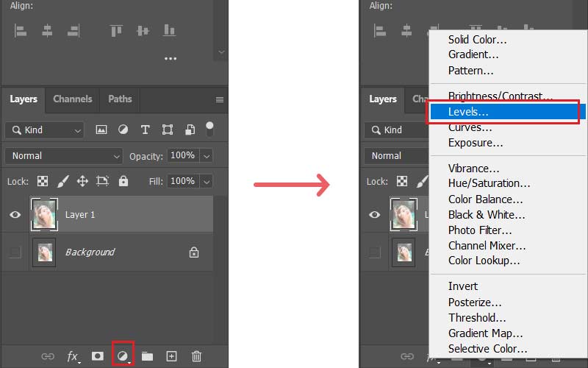Image resolution: width=588 pixels, height=368 pixels.
Task: Select Color Lookup... menu entry
Action: [x=484, y=261]
